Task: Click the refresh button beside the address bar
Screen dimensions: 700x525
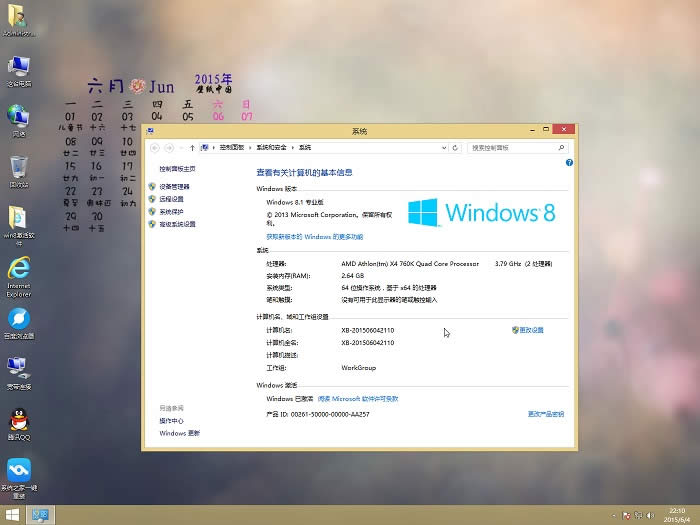Action: pyautogui.click(x=456, y=147)
